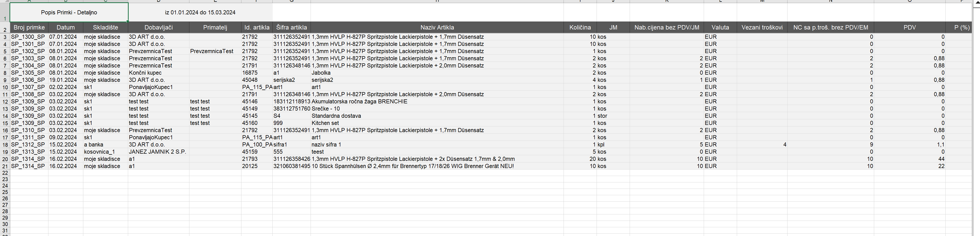
Task: Select the 'Vezani troškovi' header cell
Action: tap(762, 27)
